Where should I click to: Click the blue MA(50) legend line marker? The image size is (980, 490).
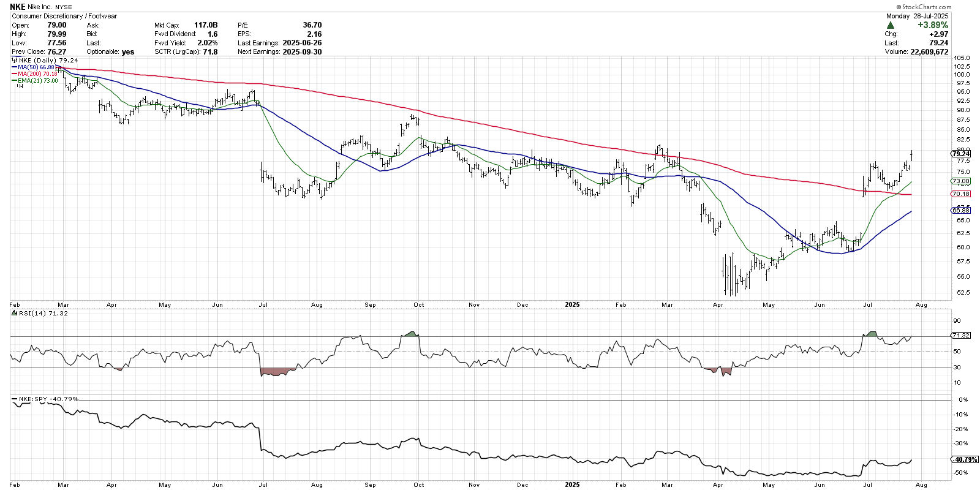[14, 67]
